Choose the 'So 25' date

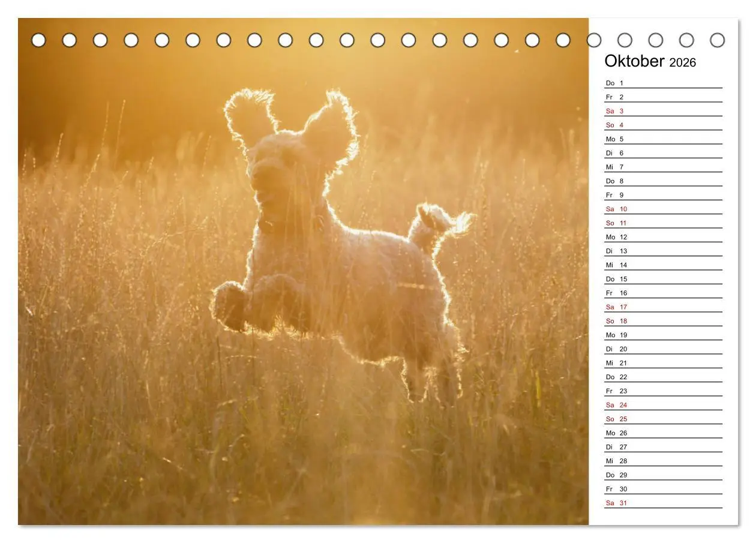click(x=663, y=419)
